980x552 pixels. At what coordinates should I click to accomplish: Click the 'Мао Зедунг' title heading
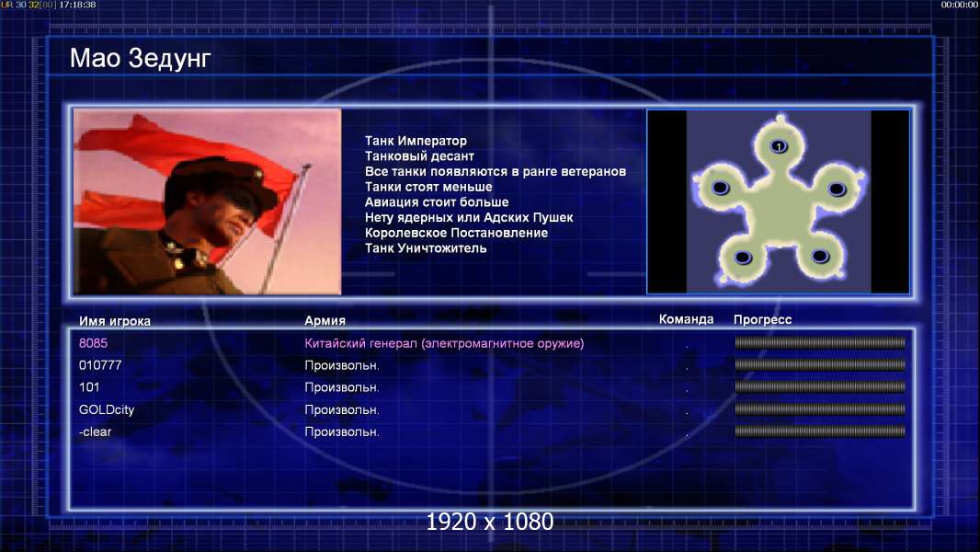[x=140, y=58]
